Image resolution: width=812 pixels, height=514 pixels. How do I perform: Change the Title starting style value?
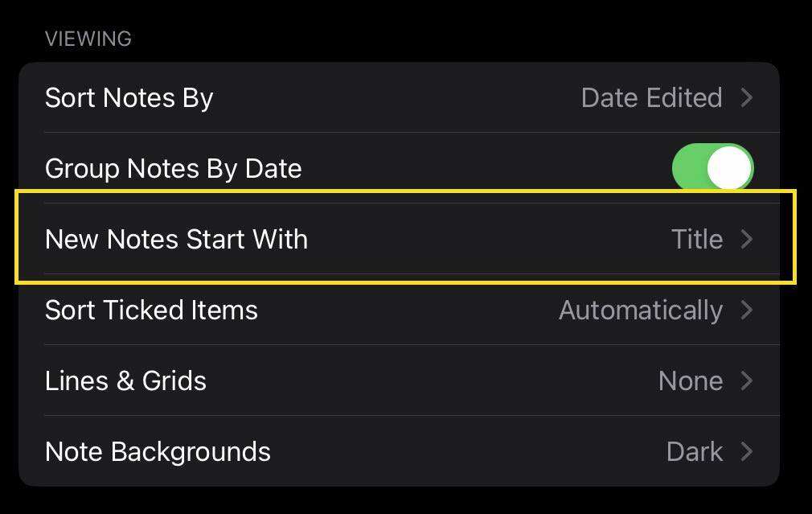point(697,239)
